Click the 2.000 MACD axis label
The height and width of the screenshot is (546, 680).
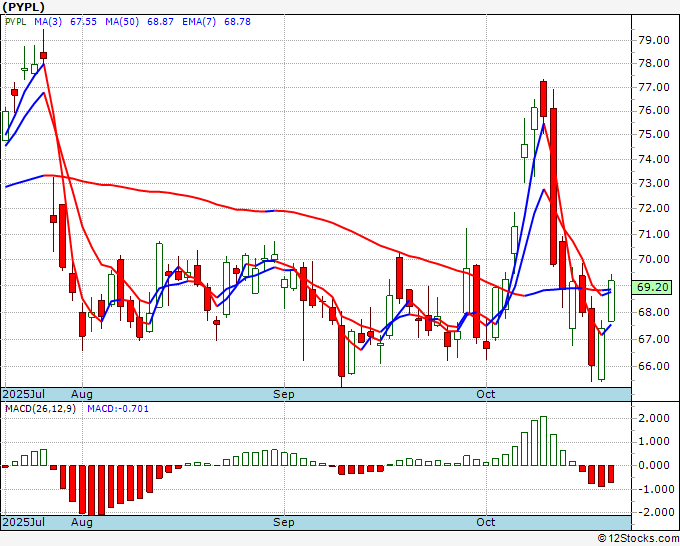tap(652, 418)
